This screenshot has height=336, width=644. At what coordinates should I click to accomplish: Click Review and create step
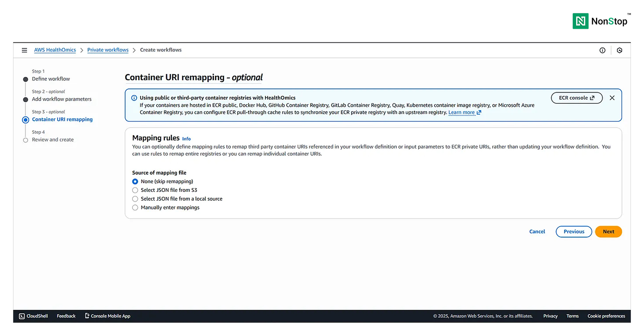tap(53, 139)
